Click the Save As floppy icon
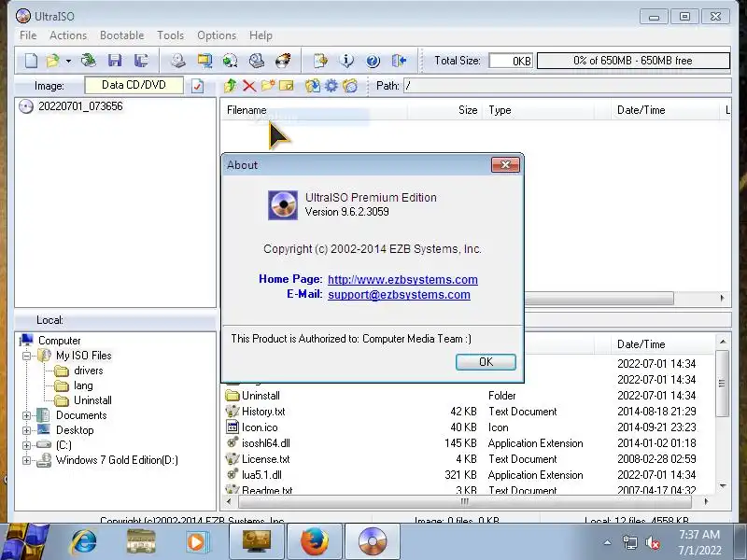The height and width of the screenshot is (560, 747). coord(141,61)
